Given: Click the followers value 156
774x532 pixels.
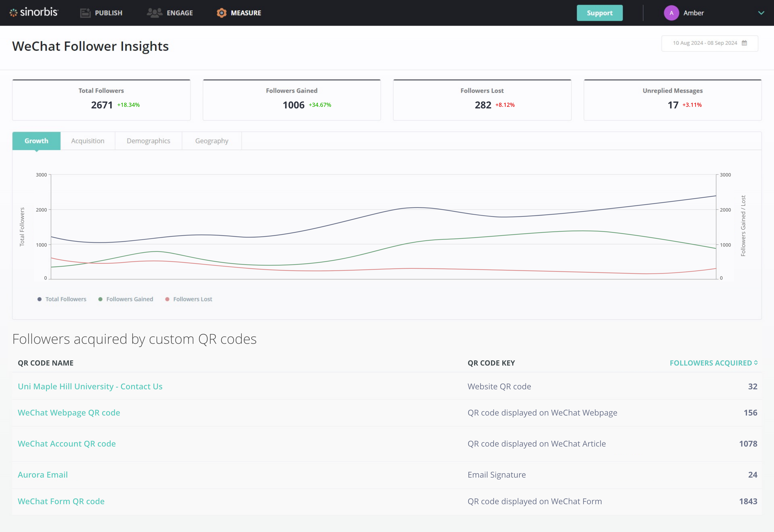Looking at the screenshot, I should tap(750, 413).
